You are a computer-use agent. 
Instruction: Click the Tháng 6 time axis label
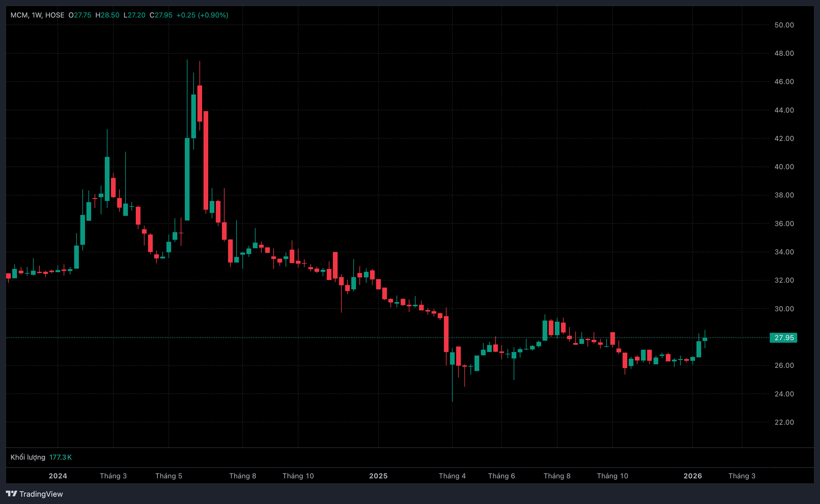501,476
